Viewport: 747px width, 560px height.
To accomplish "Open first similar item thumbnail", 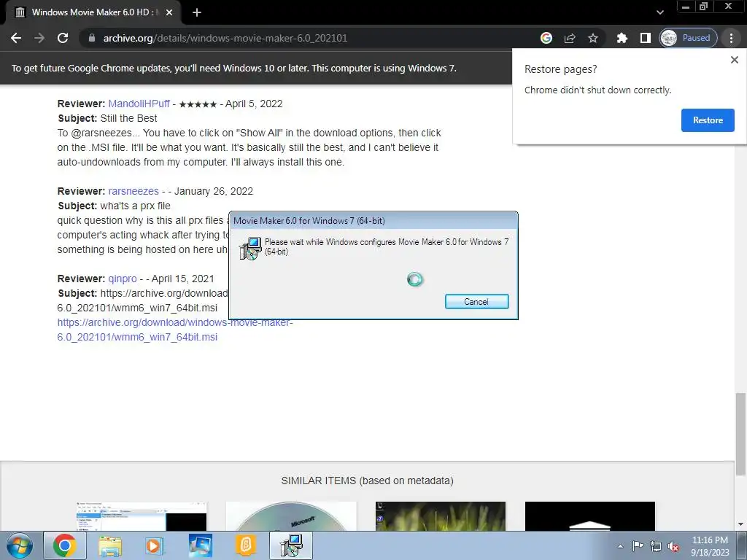I will (x=142, y=516).
